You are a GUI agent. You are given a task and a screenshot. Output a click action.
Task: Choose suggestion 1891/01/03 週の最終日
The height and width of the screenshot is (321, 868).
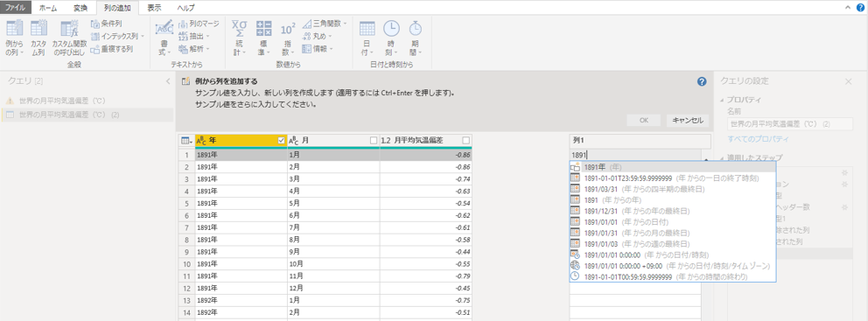[x=673, y=243]
